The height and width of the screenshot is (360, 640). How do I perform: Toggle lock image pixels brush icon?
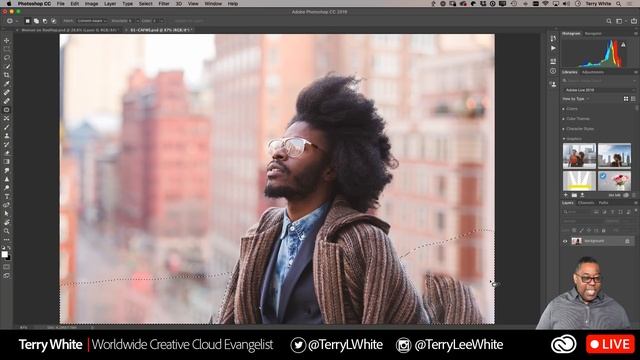582,231
